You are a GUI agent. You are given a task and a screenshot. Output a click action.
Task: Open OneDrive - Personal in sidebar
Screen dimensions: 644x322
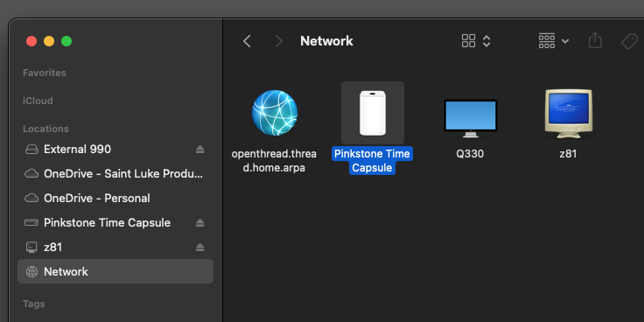pyautogui.click(x=115, y=199)
